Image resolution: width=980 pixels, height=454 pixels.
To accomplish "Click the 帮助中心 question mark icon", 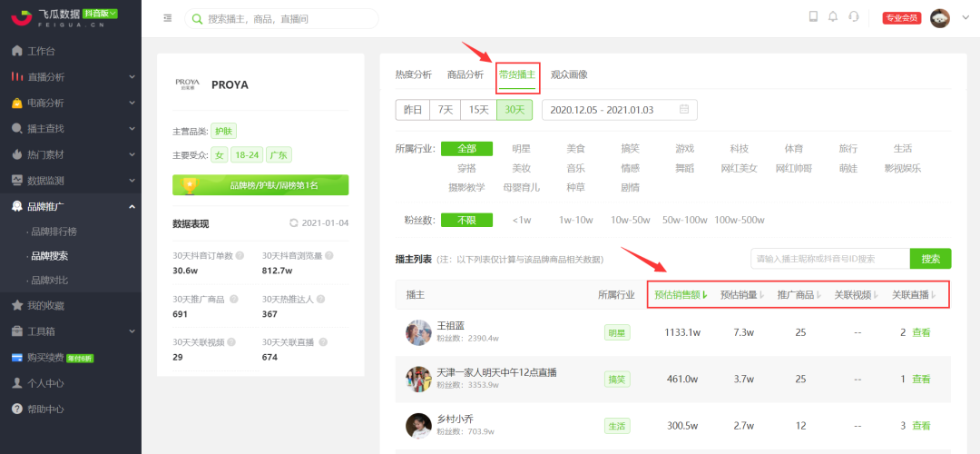I will tap(17, 409).
